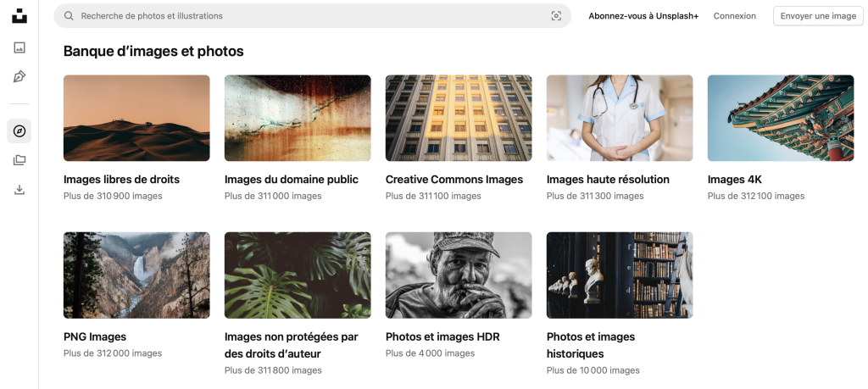Click the visual search camera icon
The height and width of the screenshot is (389, 868).
[556, 16]
